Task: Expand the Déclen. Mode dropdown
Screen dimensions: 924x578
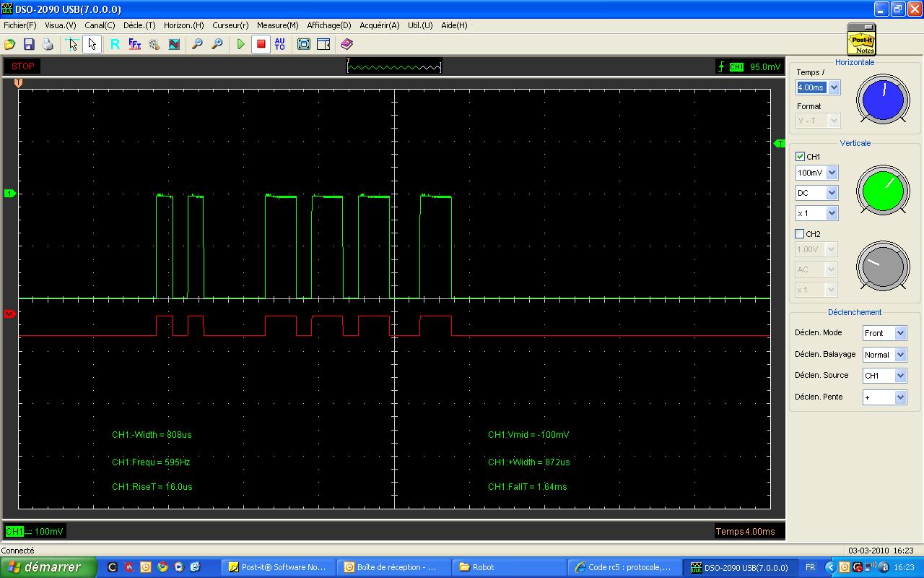Action: coord(900,333)
